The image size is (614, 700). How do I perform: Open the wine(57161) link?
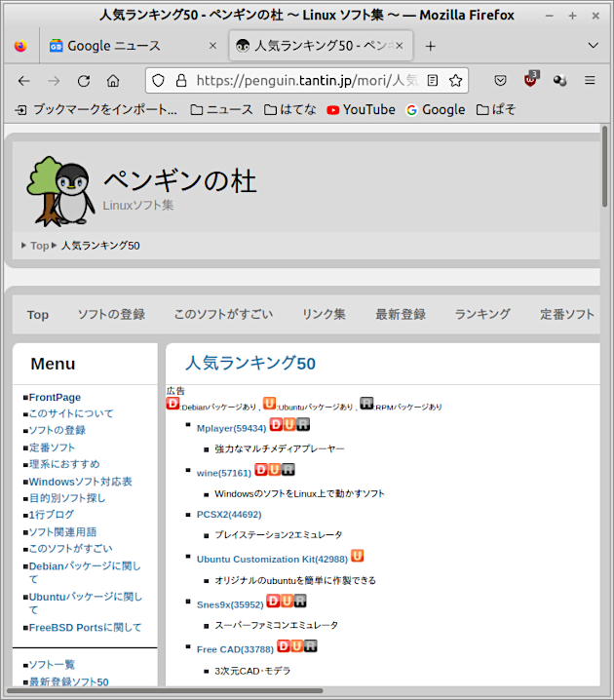click(224, 473)
